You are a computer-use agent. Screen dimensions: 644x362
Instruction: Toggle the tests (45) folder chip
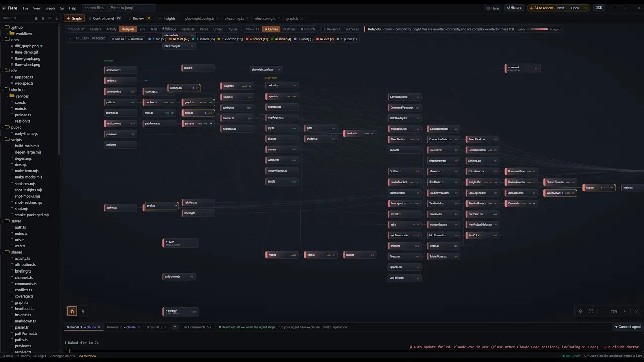tap(180, 39)
